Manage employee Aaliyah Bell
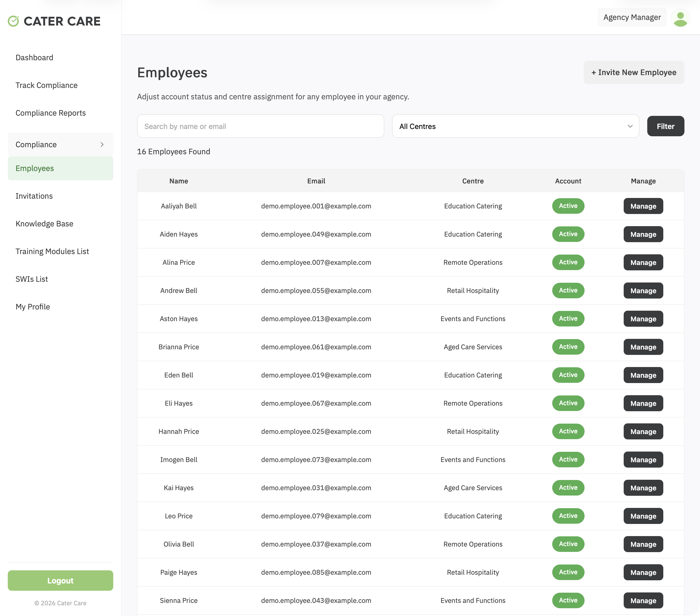The image size is (700, 616). [643, 206]
